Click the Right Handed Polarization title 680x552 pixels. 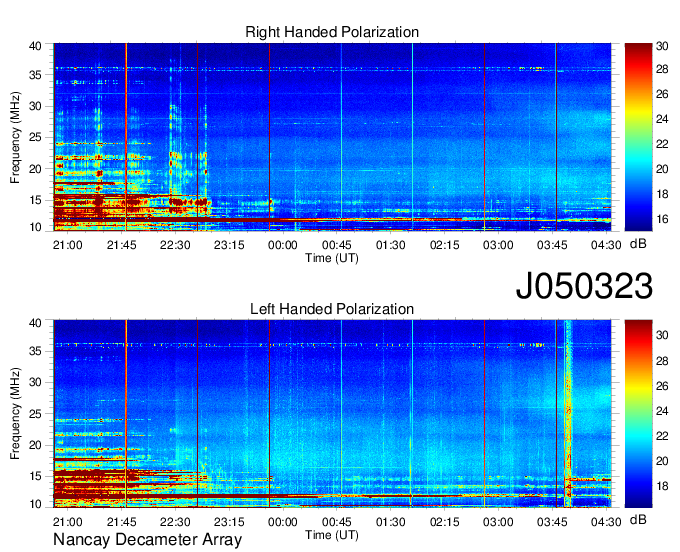[332, 32]
